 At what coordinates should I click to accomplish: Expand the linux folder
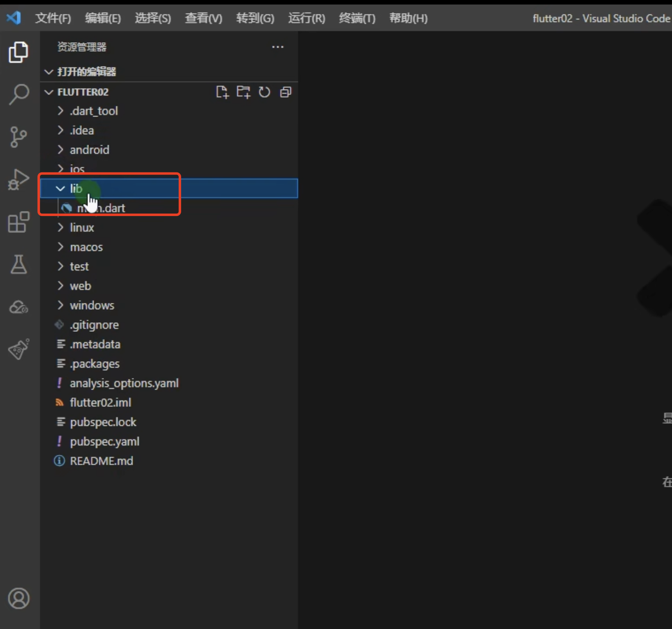[x=169, y=227]
